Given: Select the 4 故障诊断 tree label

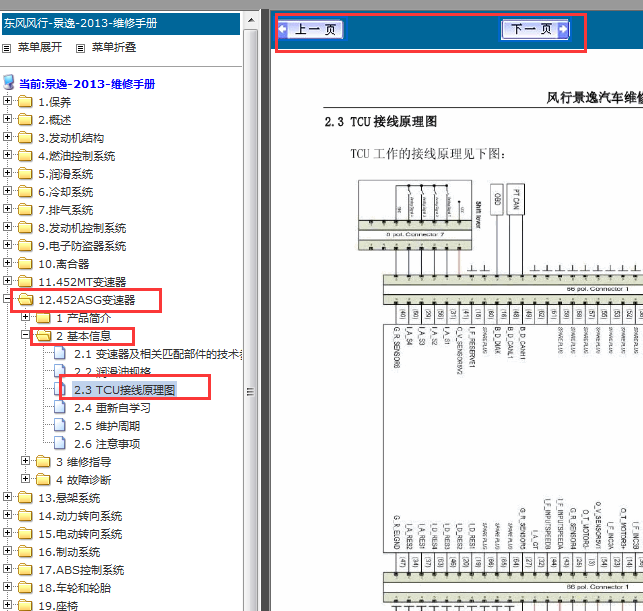Looking at the screenshot, I should coord(84,480).
